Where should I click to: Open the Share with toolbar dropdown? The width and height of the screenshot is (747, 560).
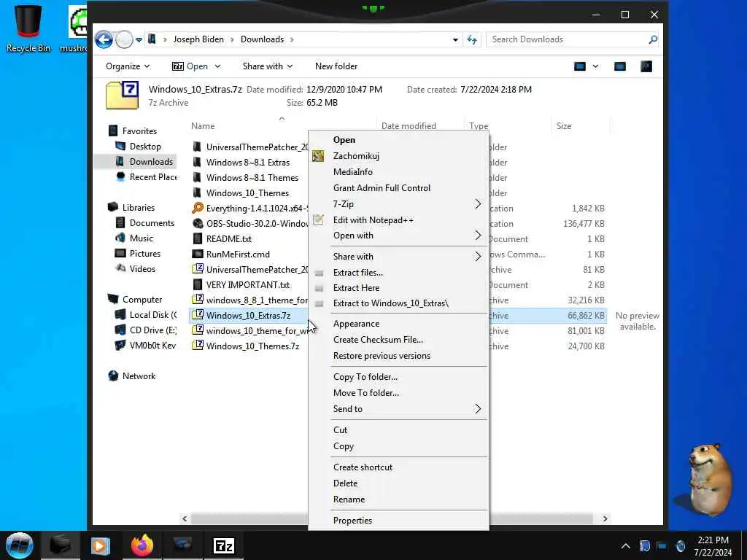(x=267, y=66)
